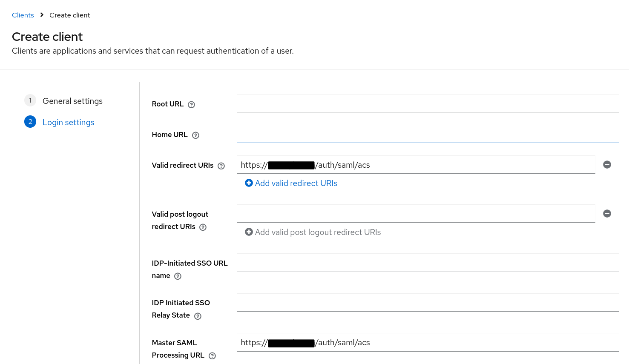Screen dimensions: 629x364
Task: Open the Home URL help tooltip
Action: tap(195, 135)
